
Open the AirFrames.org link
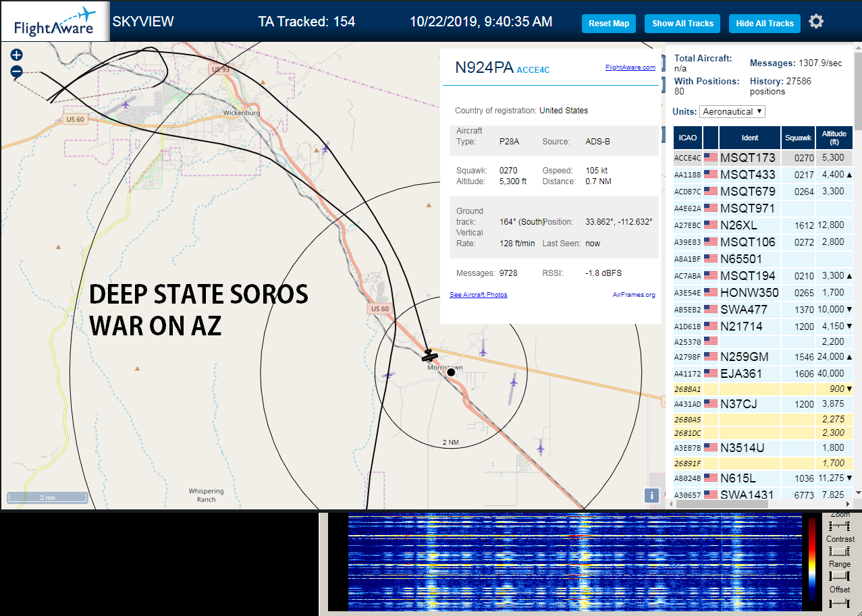point(634,295)
